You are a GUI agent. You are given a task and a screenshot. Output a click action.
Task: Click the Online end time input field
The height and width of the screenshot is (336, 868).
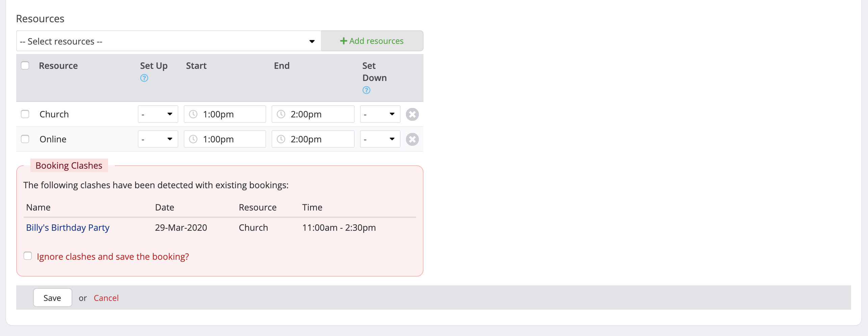pyautogui.click(x=317, y=139)
